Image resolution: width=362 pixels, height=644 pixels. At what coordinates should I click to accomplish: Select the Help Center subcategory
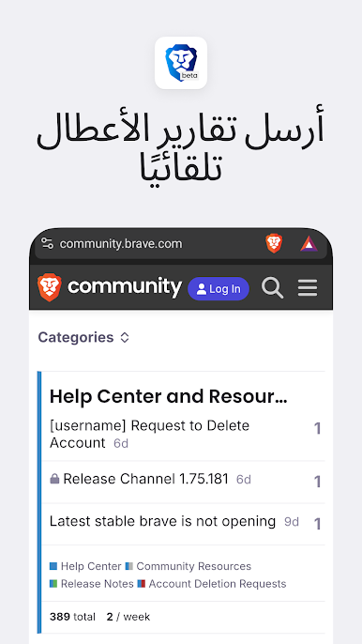coord(85,566)
